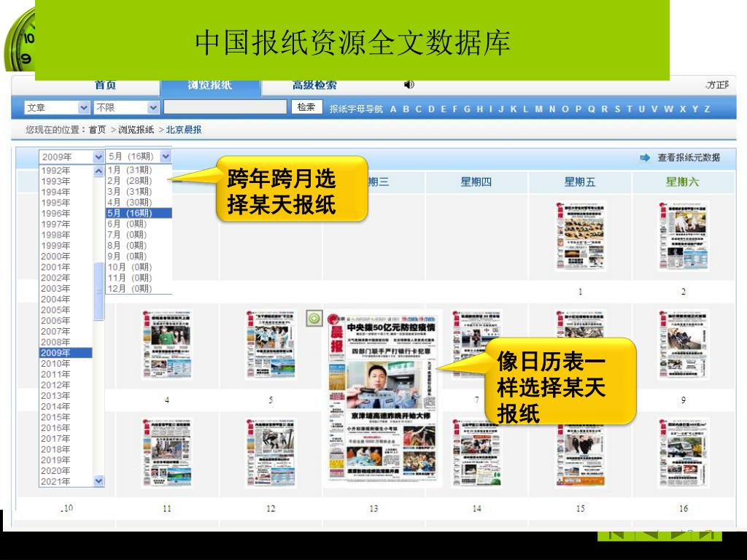Click the 北京晨报 breadcrumb link
The image size is (747, 560).
coord(184,130)
